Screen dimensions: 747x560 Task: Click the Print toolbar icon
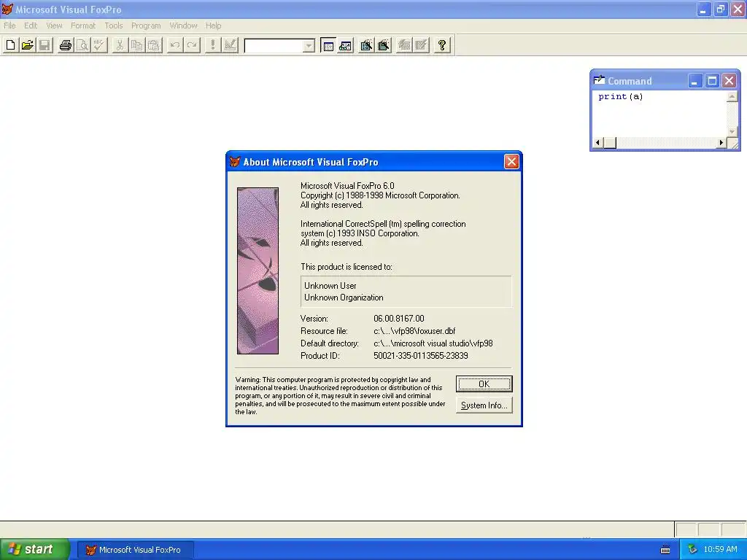(x=66, y=45)
